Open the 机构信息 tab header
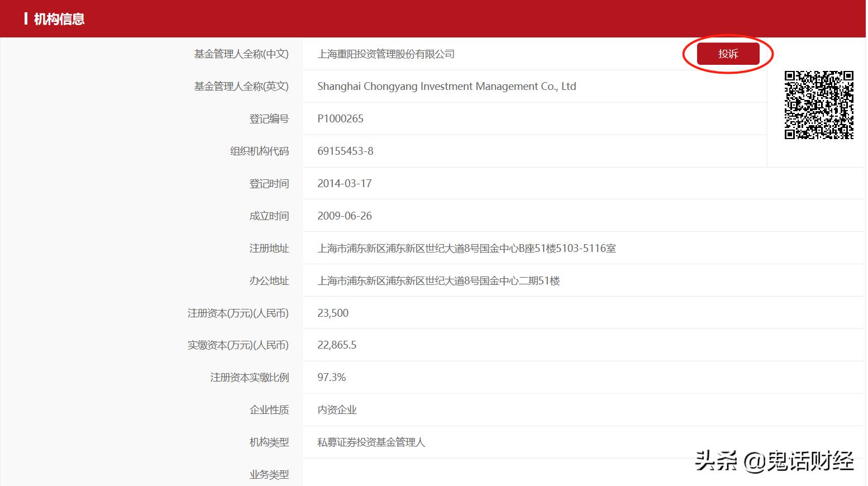The width and height of the screenshot is (868, 486). coord(59,18)
